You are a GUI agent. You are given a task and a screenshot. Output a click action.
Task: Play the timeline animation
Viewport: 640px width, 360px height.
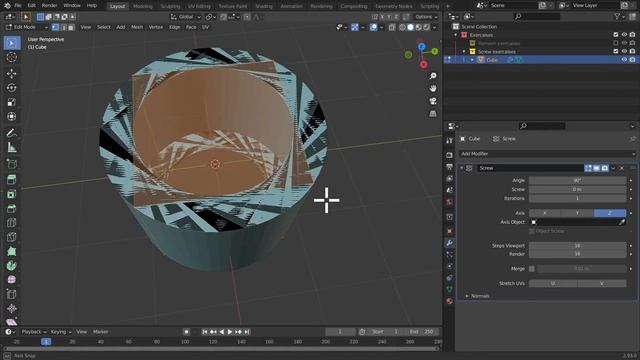[230, 332]
